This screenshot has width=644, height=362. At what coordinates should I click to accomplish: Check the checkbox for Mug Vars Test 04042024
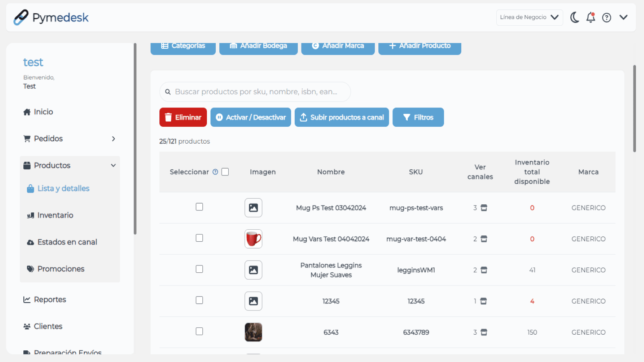(x=199, y=238)
